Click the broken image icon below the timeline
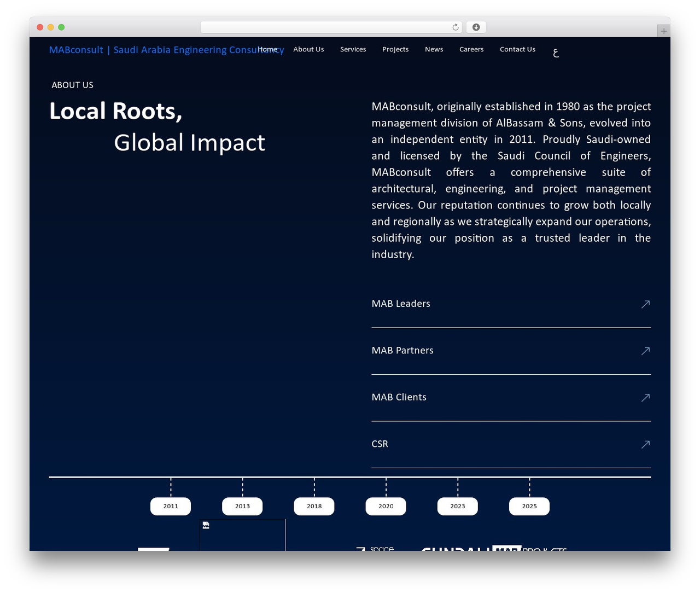Screen dimensions: 700x593 [x=206, y=525]
